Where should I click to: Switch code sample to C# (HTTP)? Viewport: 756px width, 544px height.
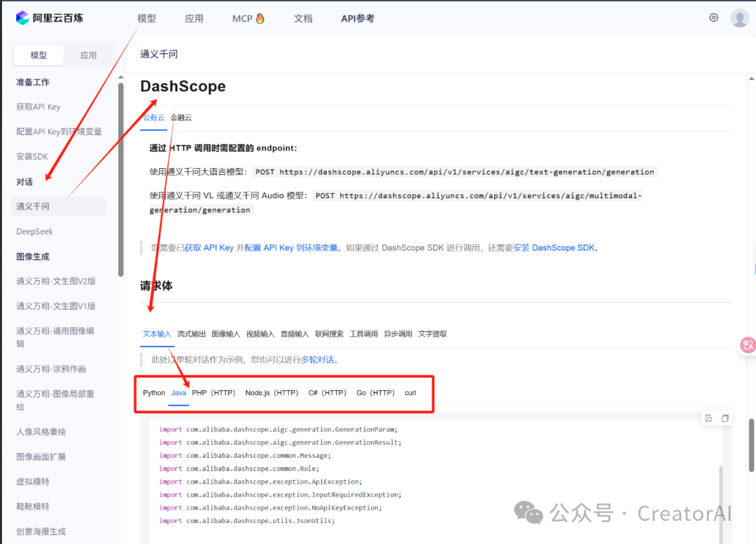pyautogui.click(x=328, y=393)
